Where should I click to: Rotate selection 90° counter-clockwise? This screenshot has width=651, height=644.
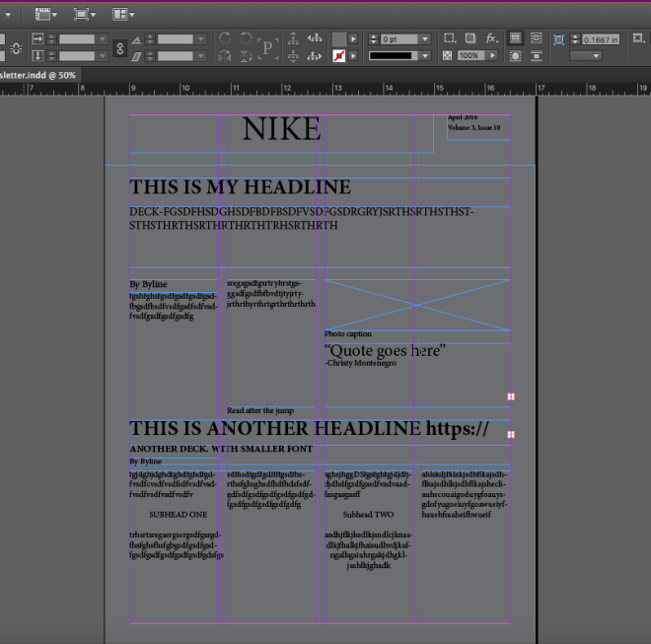(x=246, y=38)
